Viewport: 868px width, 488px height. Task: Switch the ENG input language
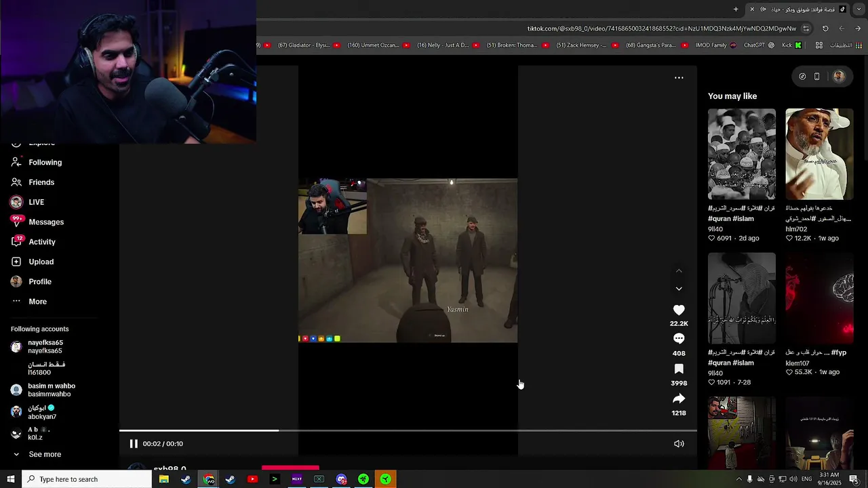click(x=807, y=479)
